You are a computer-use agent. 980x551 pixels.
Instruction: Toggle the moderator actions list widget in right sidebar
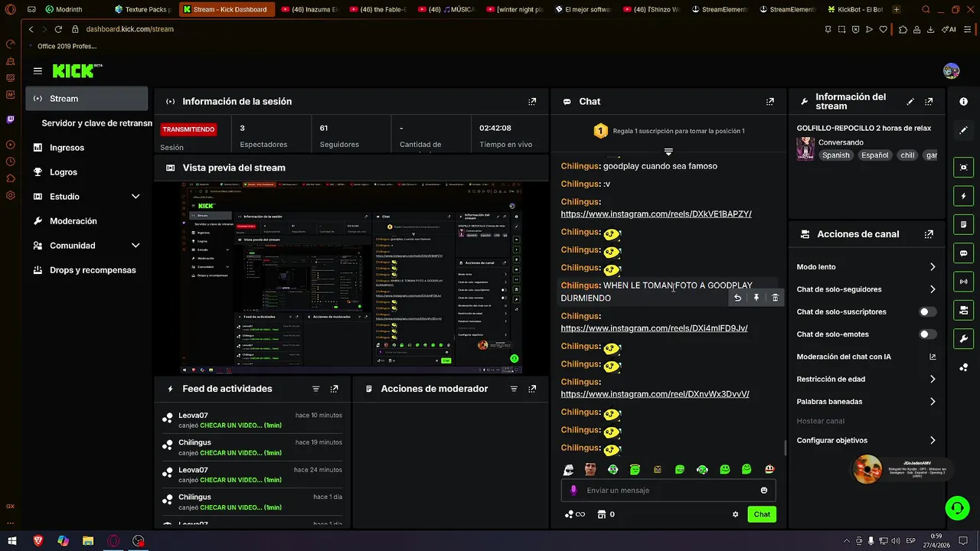coord(963,224)
